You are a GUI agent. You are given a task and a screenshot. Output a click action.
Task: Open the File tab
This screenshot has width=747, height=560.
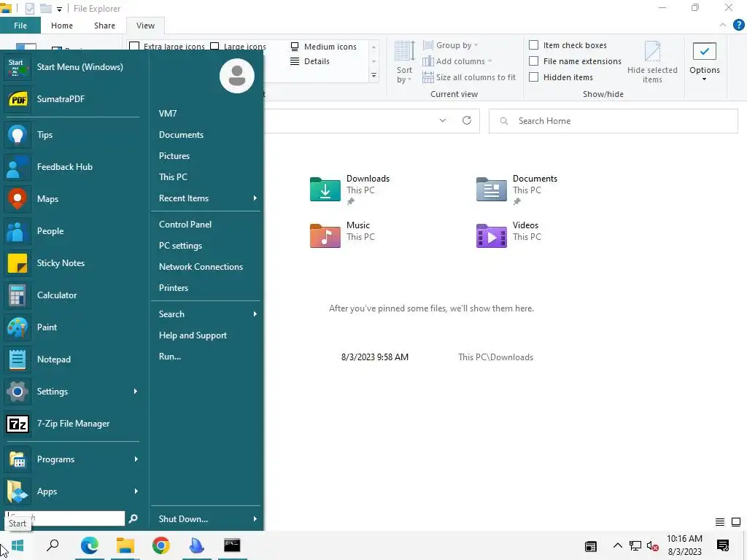20,26
